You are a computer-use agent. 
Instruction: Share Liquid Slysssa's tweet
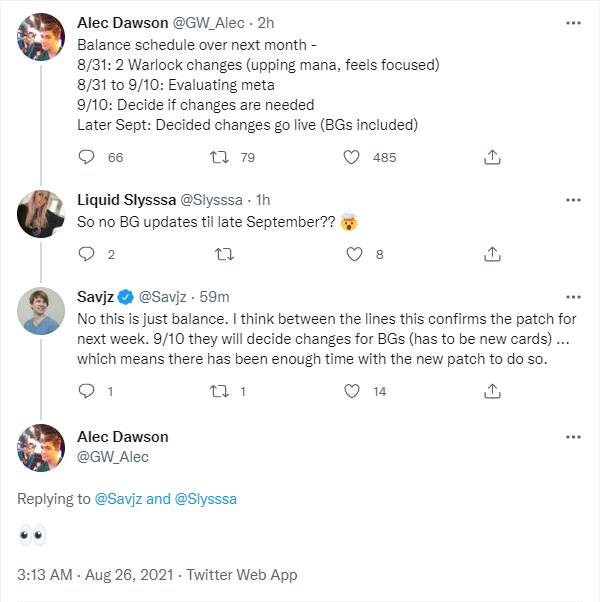point(492,254)
